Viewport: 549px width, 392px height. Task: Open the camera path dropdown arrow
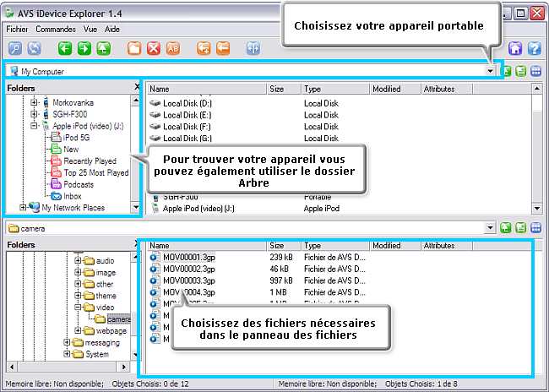[x=490, y=228]
